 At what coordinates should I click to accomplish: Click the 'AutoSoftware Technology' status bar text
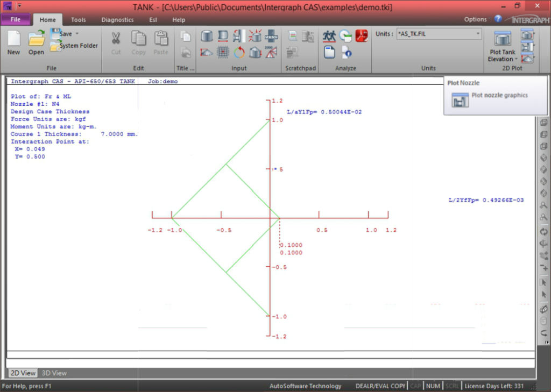click(x=306, y=386)
